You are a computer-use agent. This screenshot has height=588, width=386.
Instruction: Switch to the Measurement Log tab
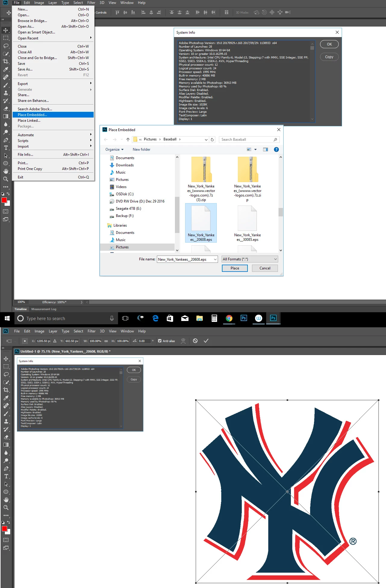click(x=44, y=309)
